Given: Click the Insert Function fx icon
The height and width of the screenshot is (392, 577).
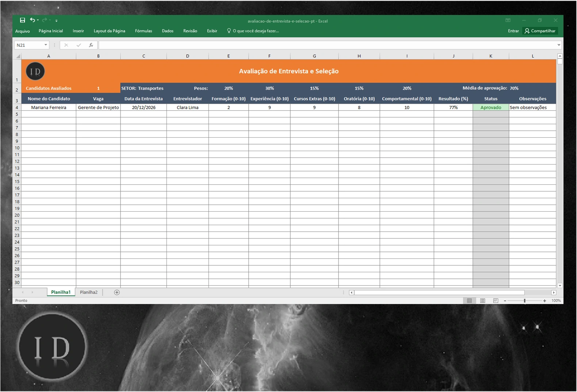Looking at the screenshot, I should coord(91,45).
